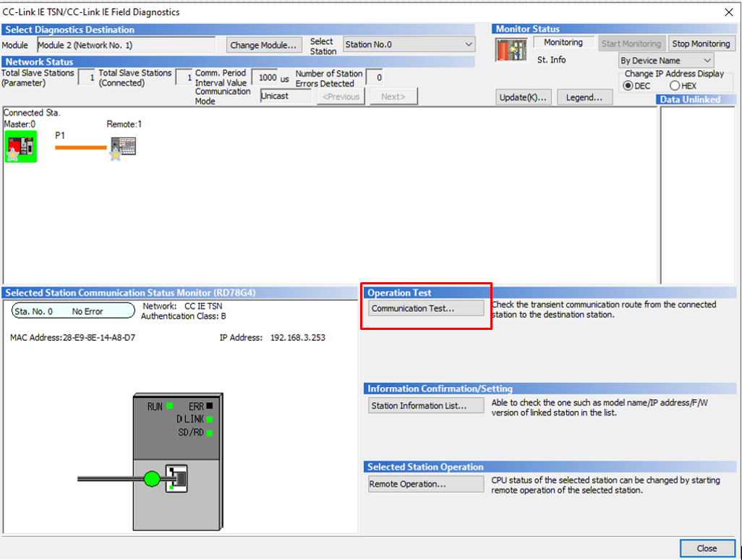
Task: Click the IP Address 192.168.3.253 value
Action: pyautogui.click(x=298, y=338)
